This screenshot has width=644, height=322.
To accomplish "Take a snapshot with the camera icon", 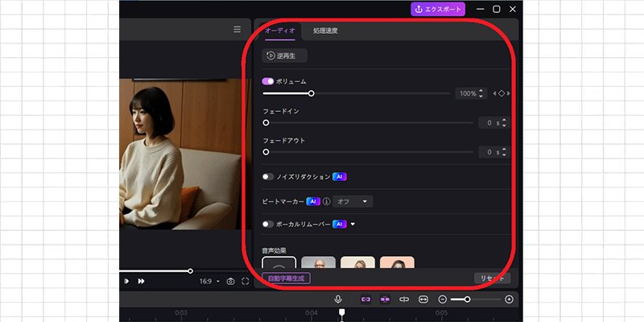I will (x=230, y=281).
